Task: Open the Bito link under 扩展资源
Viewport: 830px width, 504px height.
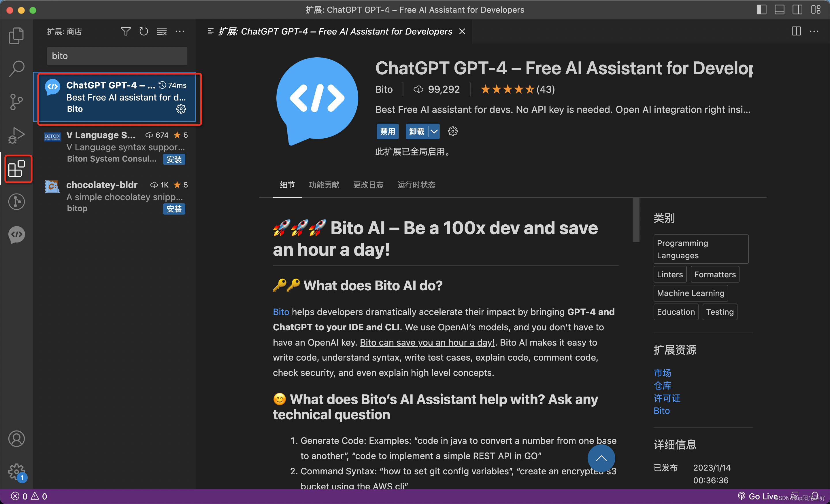Action: click(661, 411)
